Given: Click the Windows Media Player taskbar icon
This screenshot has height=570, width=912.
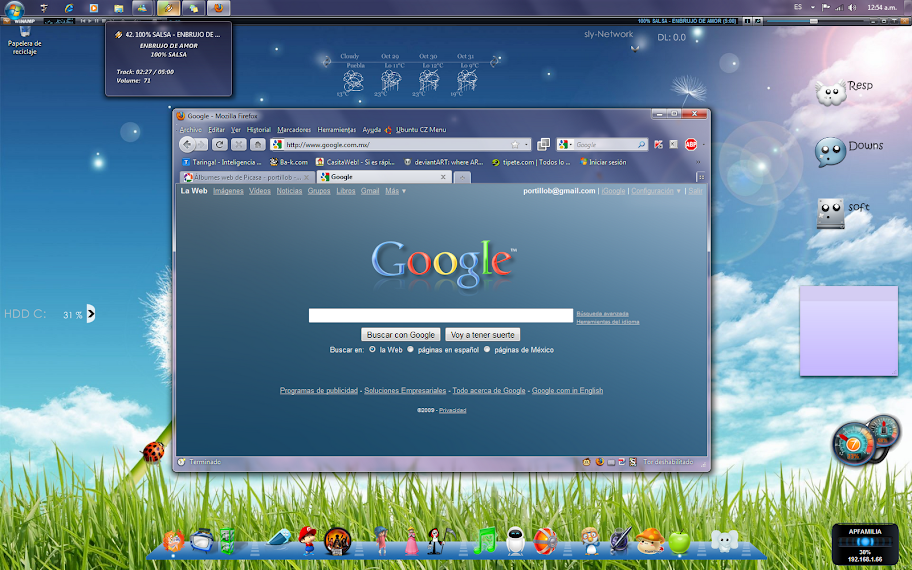Looking at the screenshot, I should (94, 8).
